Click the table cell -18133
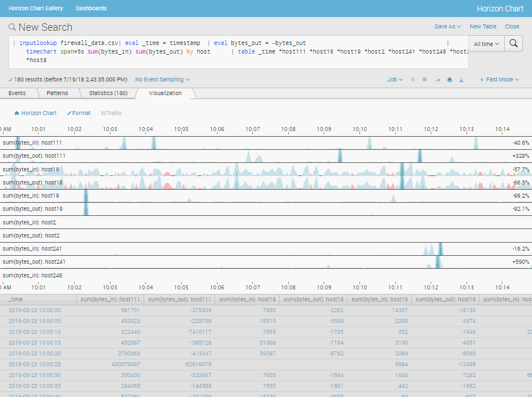532x397 pixels. (x=466, y=310)
